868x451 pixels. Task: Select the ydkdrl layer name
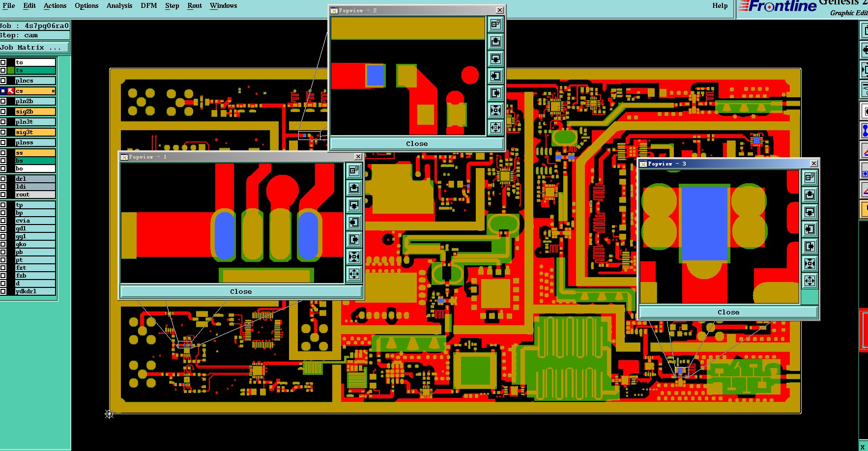(35, 291)
